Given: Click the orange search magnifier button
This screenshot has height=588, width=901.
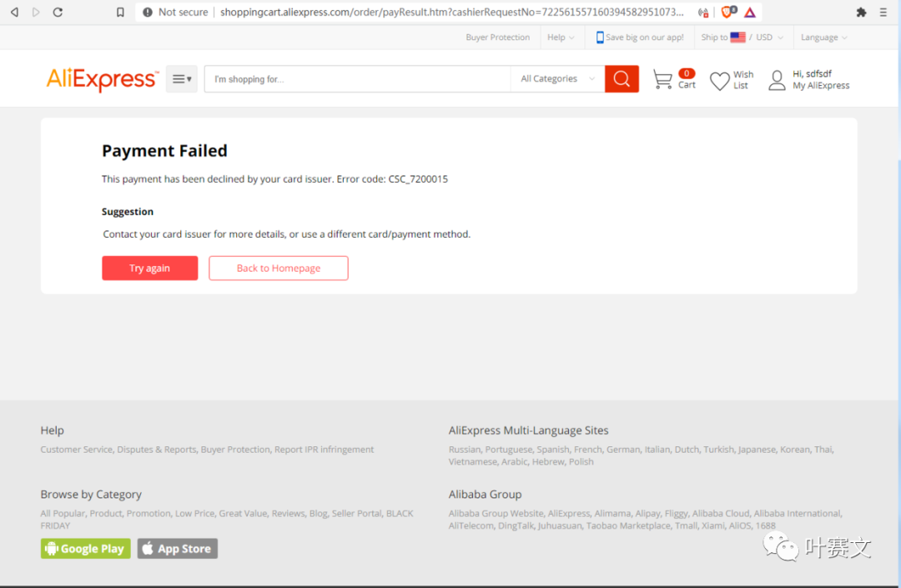Looking at the screenshot, I should [622, 79].
